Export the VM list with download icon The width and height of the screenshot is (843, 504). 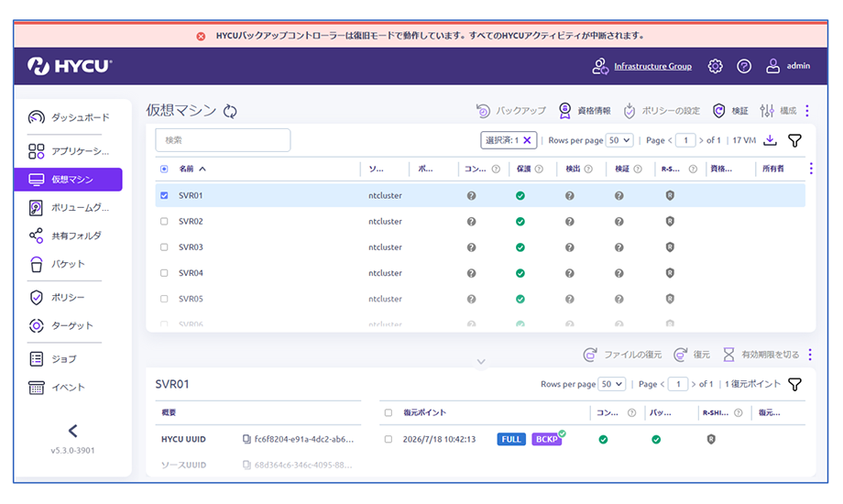(x=770, y=140)
